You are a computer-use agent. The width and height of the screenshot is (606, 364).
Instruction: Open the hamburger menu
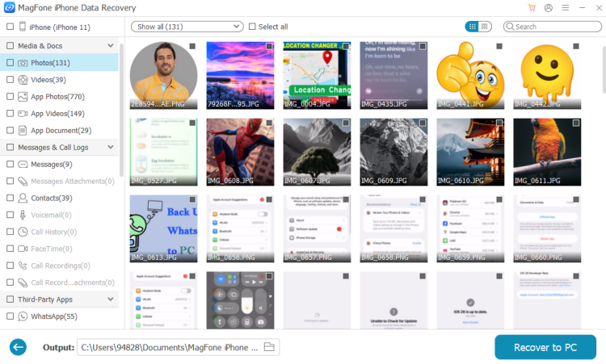pos(565,7)
